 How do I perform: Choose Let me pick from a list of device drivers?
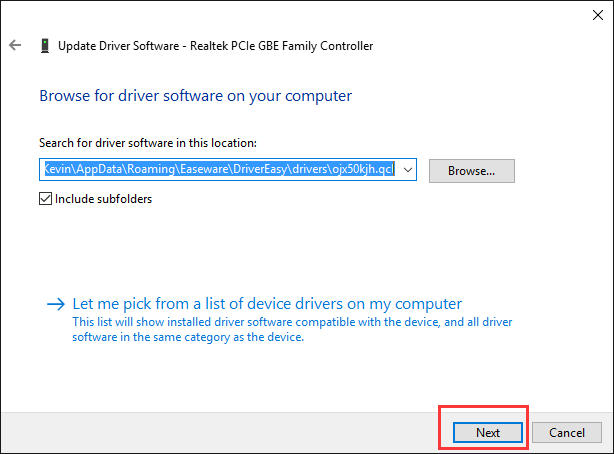click(x=267, y=304)
